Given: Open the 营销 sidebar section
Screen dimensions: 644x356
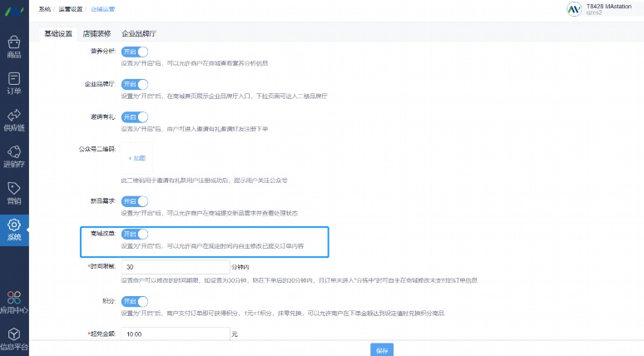Looking at the screenshot, I should tap(14, 193).
